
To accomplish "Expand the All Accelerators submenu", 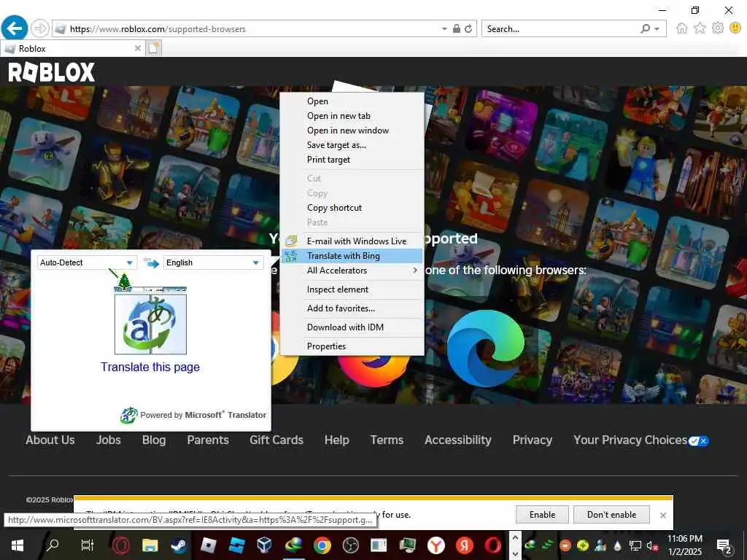I will point(352,271).
